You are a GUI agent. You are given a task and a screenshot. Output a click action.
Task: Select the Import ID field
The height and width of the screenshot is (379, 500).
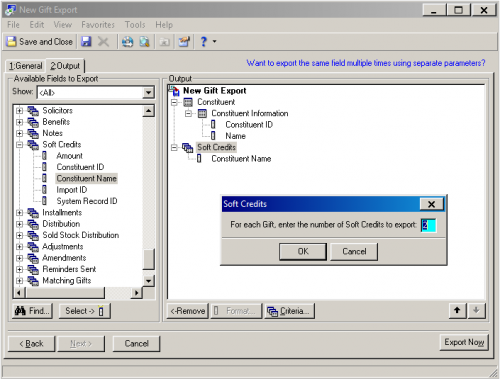coord(72,190)
